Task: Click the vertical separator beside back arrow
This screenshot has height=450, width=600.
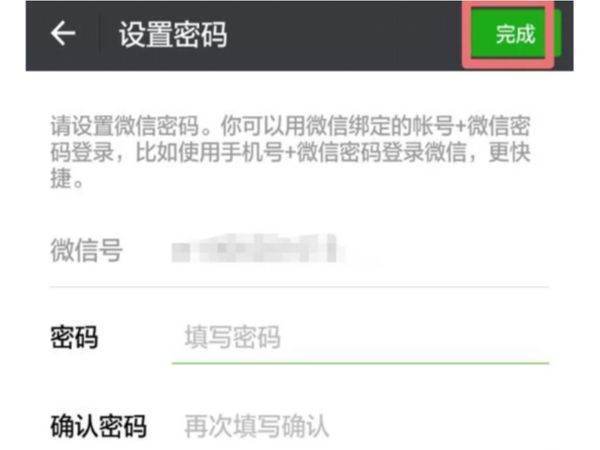Action: 100,34
